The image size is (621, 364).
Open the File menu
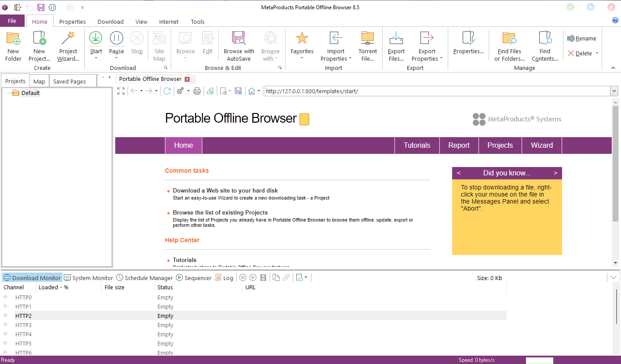click(x=12, y=21)
